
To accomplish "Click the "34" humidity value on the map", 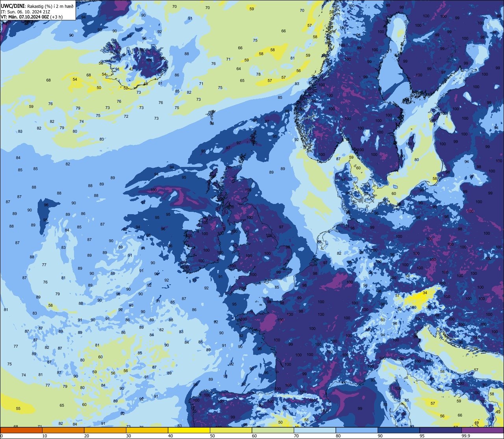I will click(x=425, y=293).
